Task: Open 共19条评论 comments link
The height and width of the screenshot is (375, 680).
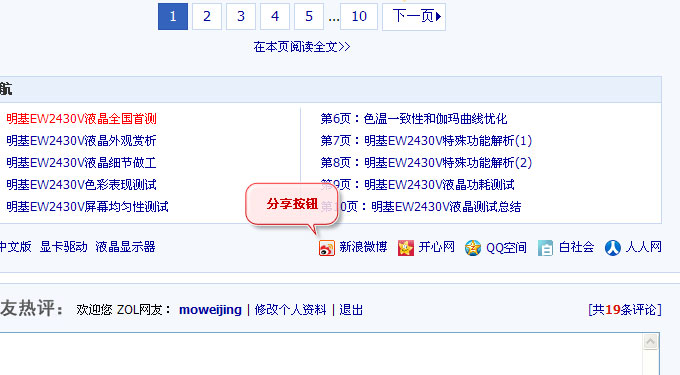Action: tap(624, 310)
